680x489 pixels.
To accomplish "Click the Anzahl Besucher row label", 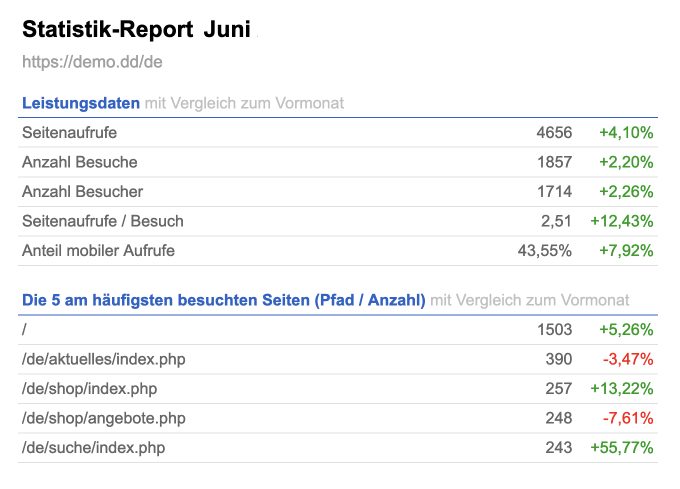I will point(82,191).
